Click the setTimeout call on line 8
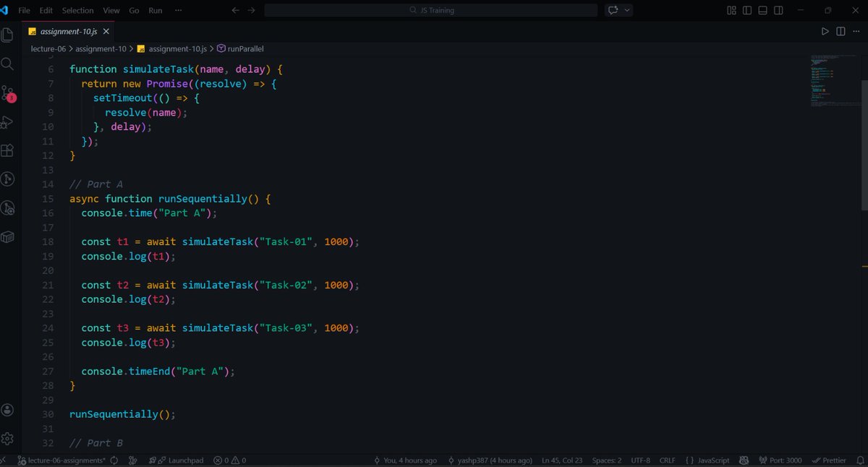The image size is (868, 467). tap(122, 98)
